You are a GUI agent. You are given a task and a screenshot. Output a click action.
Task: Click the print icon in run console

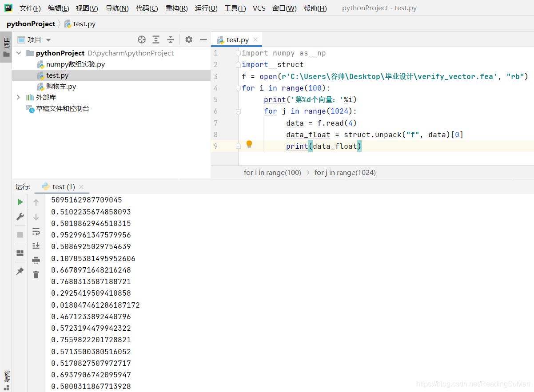click(x=36, y=260)
